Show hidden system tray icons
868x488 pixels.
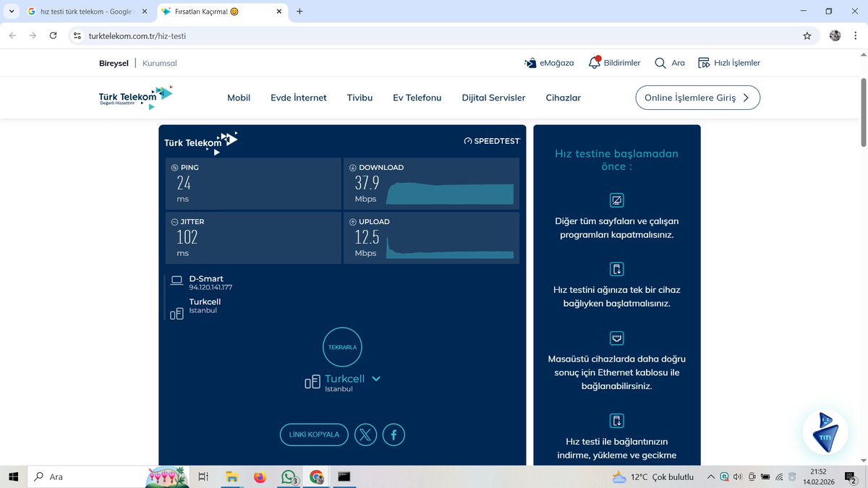coord(711,476)
